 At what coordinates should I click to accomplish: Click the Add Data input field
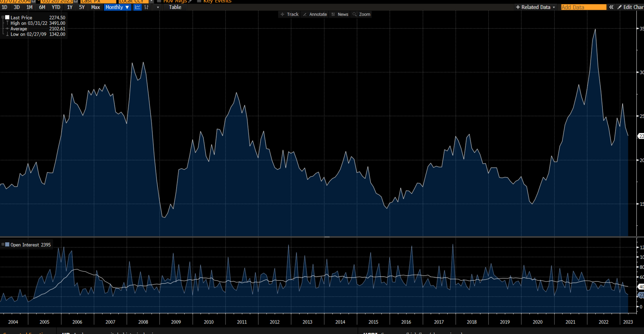[583, 7]
